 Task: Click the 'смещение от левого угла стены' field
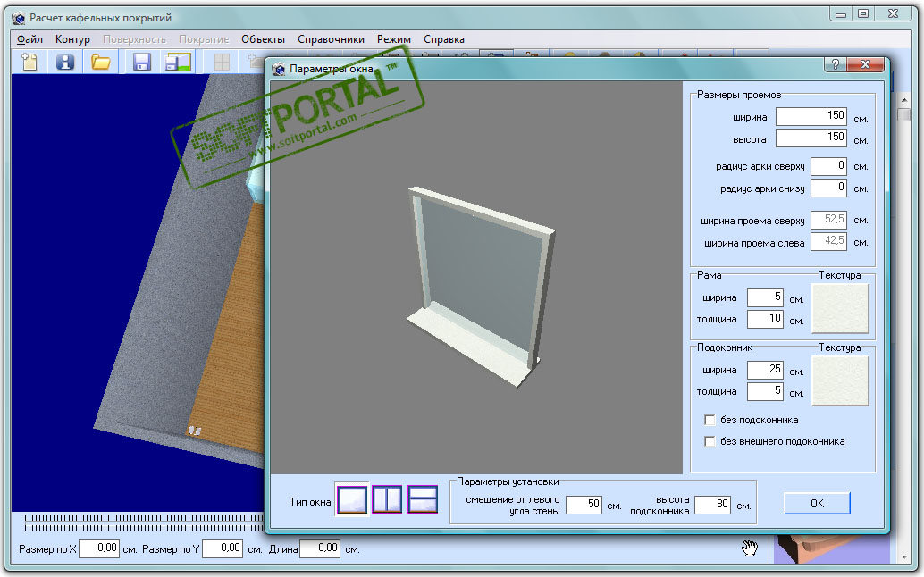coord(584,505)
